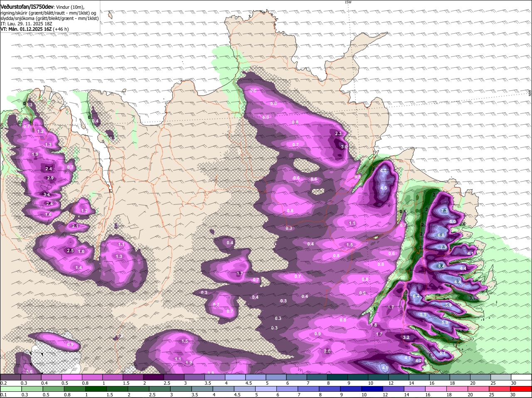Screen dimensions: 532x398
Task: Click upper legend swatch between 0.2 and 0.3
Action: pyautogui.click(x=10, y=377)
